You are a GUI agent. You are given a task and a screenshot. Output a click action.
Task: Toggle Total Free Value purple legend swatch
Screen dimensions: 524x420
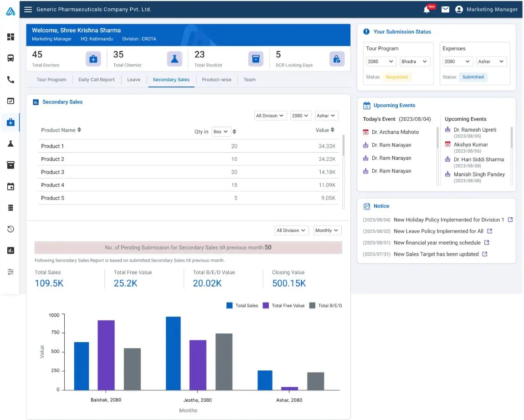pyautogui.click(x=266, y=306)
